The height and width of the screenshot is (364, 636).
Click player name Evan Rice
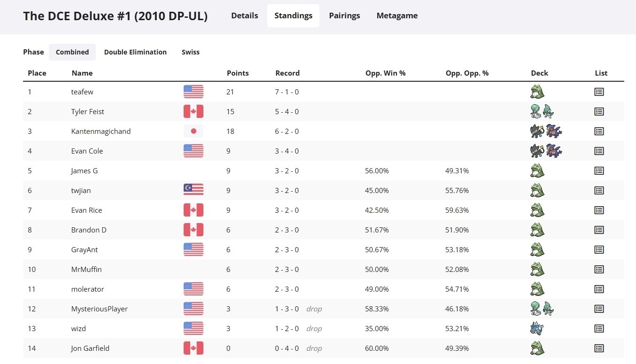pyautogui.click(x=86, y=210)
